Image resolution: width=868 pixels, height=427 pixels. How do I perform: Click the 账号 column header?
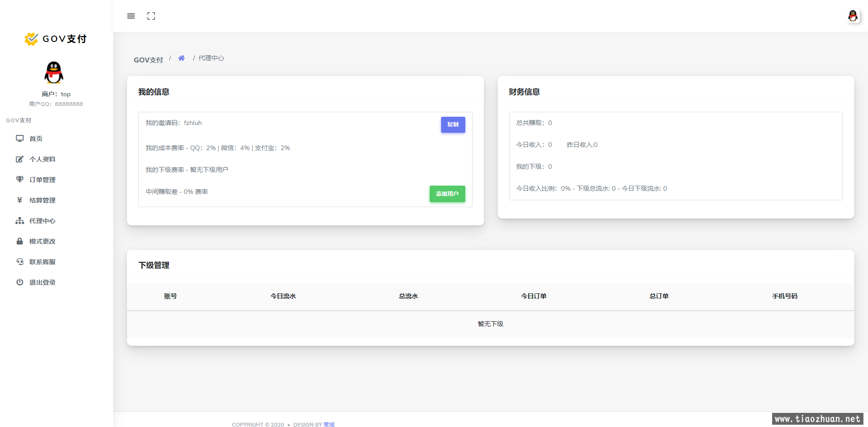point(170,296)
